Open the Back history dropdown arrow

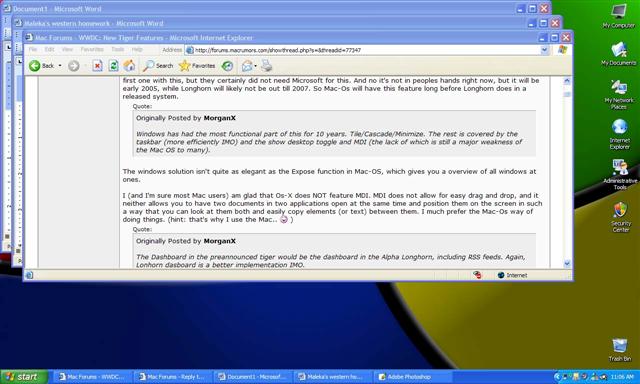click(x=60, y=65)
